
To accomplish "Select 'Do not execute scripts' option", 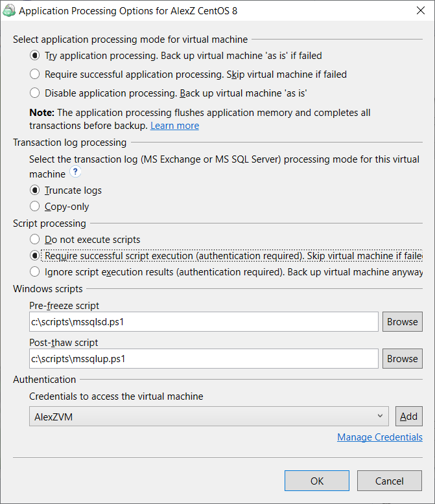I will (34, 240).
